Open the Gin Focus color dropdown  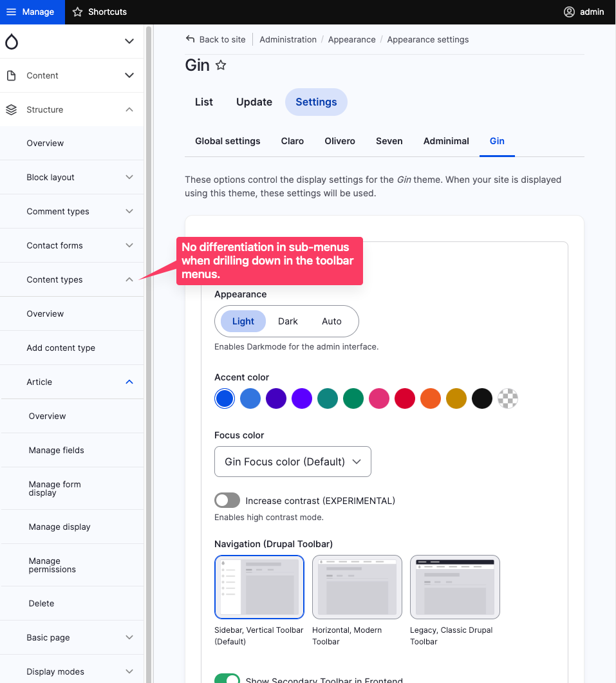pyautogui.click(x=292, y=462)
